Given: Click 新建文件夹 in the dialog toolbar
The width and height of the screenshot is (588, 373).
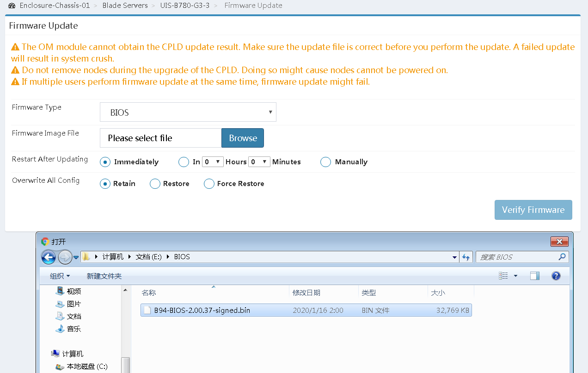Looking at the screenshot, I should click(104, 276).
